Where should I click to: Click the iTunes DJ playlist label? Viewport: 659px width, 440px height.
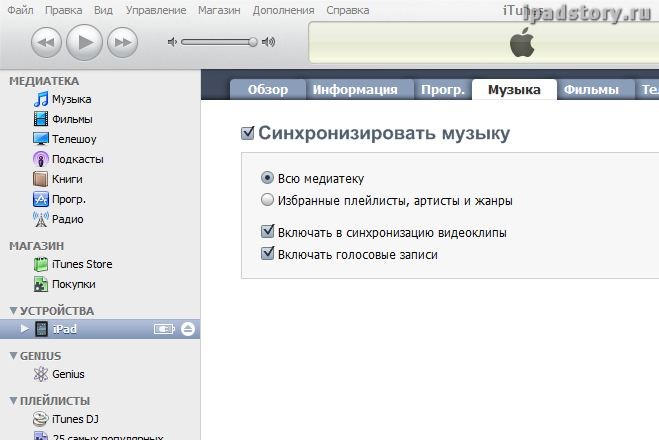(76, 419)
